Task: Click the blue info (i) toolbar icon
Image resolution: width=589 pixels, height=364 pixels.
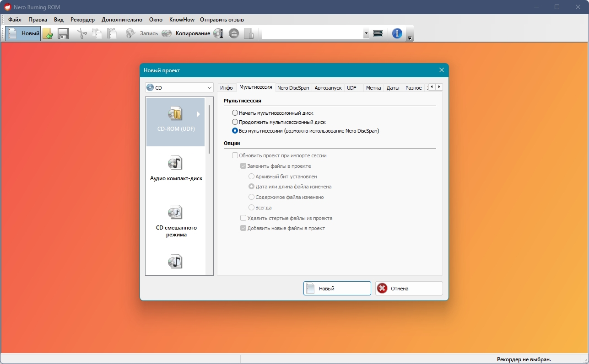Action: [396, 33]
